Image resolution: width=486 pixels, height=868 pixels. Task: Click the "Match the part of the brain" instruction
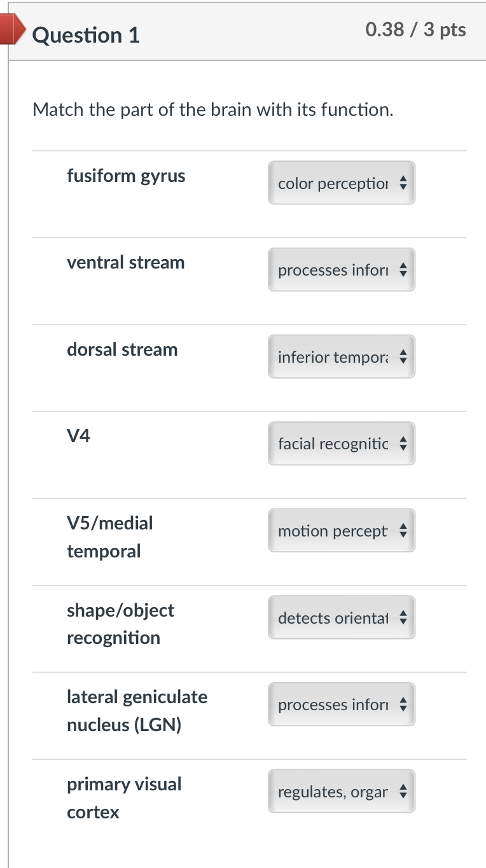[213, 110]
